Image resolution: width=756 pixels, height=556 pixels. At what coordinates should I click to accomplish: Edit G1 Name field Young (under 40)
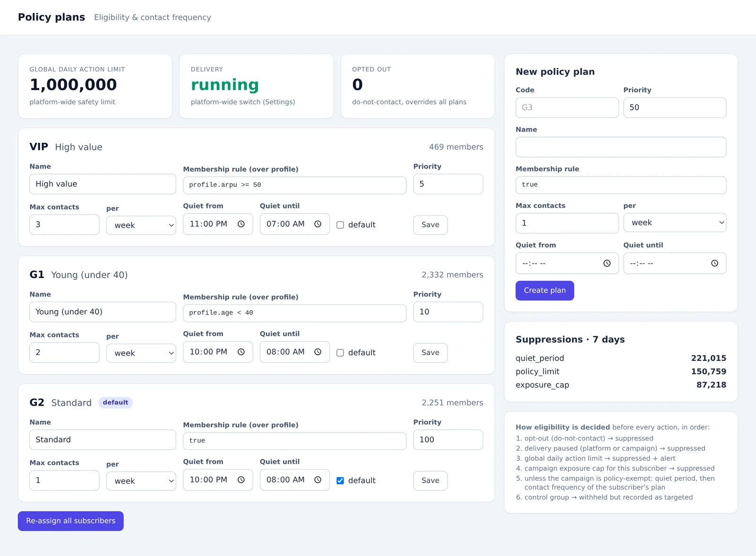click(103, 312)
